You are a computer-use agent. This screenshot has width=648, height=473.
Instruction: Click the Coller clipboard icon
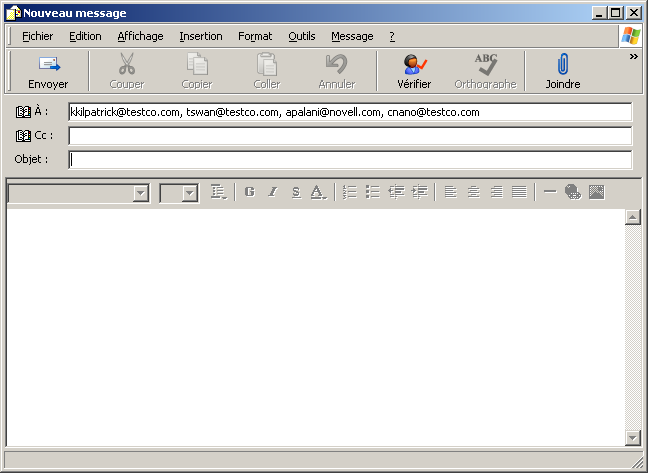267,64
